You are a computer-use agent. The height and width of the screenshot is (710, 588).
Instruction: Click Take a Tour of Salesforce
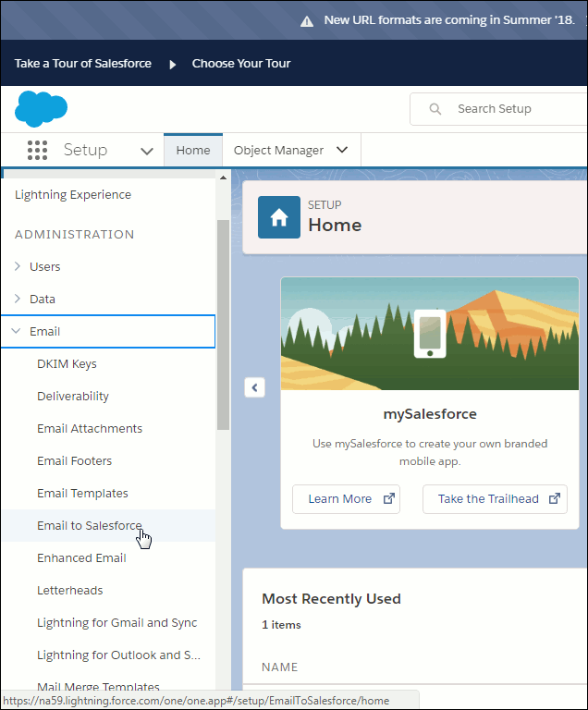coord(83,64)
